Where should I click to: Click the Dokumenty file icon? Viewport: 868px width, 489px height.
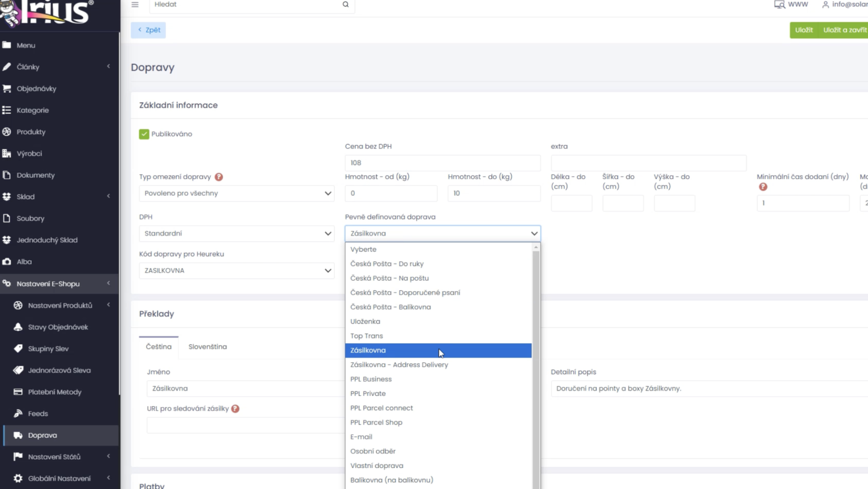click(x=7, y=175)
